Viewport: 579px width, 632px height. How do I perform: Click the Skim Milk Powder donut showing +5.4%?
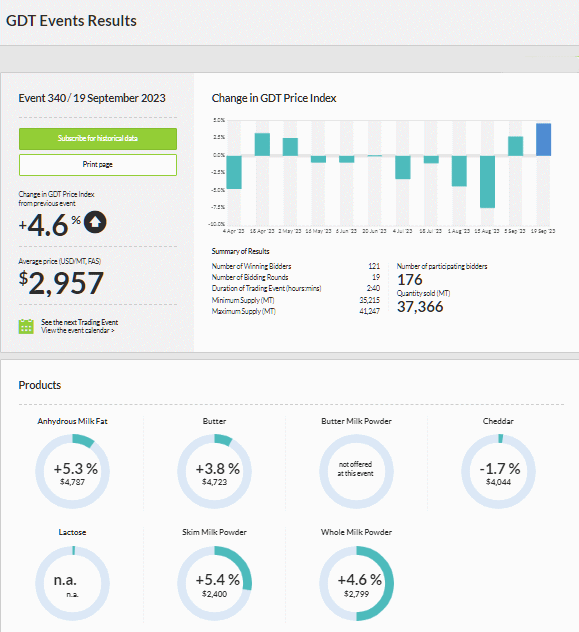tap(214, 583)
